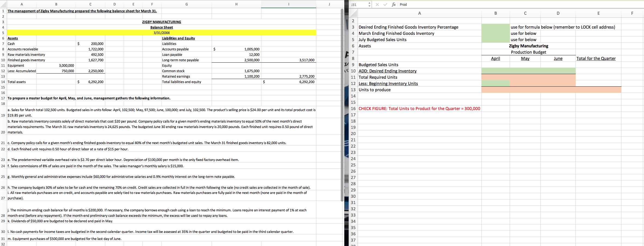Click the red CHECK FIGURE text cell

(x=419, y=108)
